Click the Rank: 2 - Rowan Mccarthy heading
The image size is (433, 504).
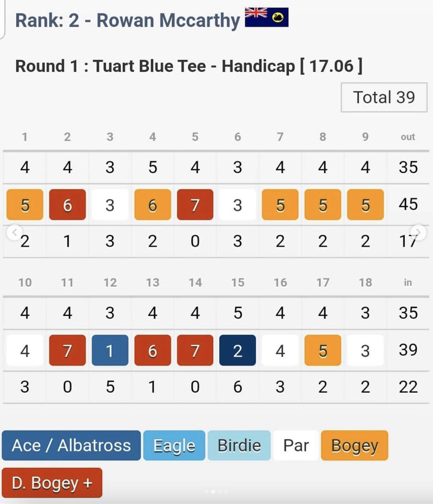127,20
